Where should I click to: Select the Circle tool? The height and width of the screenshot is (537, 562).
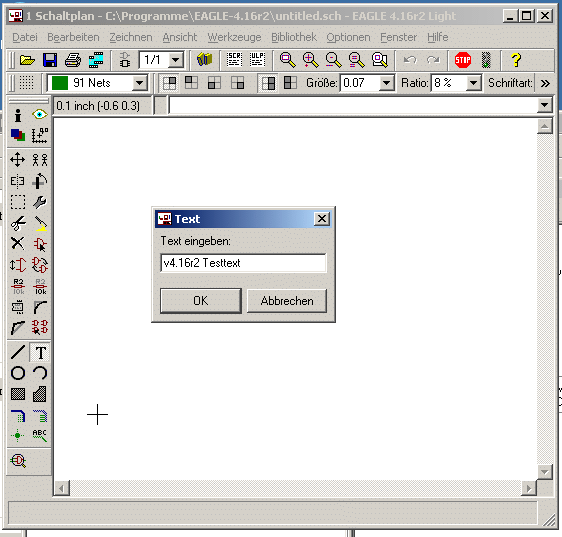pyautogui.click(x=18, y=373)
